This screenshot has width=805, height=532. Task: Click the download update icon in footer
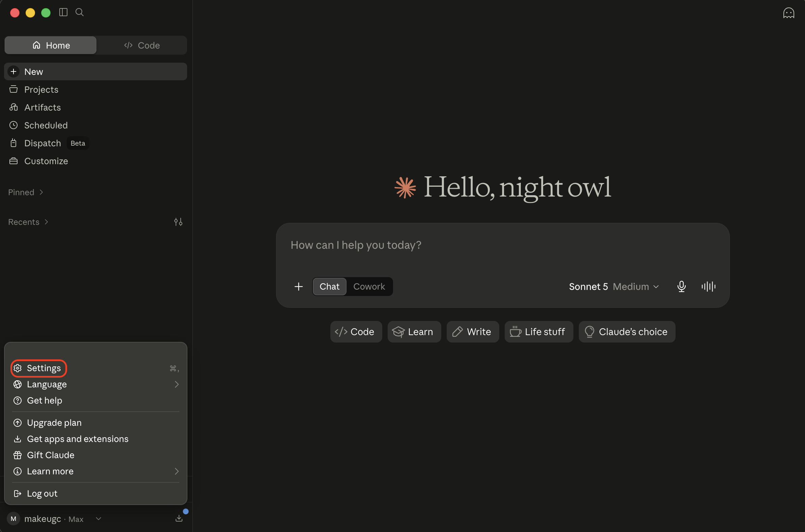tap(179, 518)
